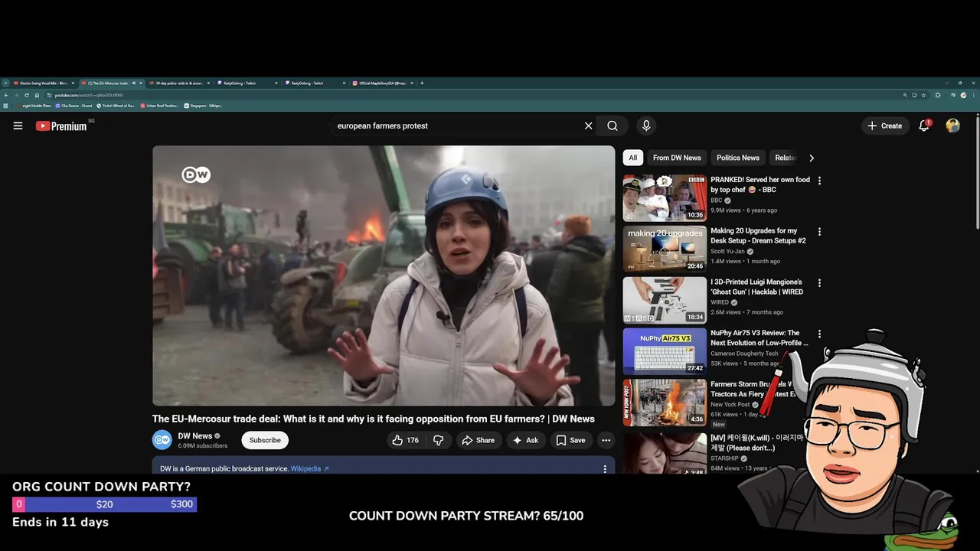The height and width of the screenshot is (551, 980).
Task: Open options for PRANKED BBC video
Action: [819, 181]
